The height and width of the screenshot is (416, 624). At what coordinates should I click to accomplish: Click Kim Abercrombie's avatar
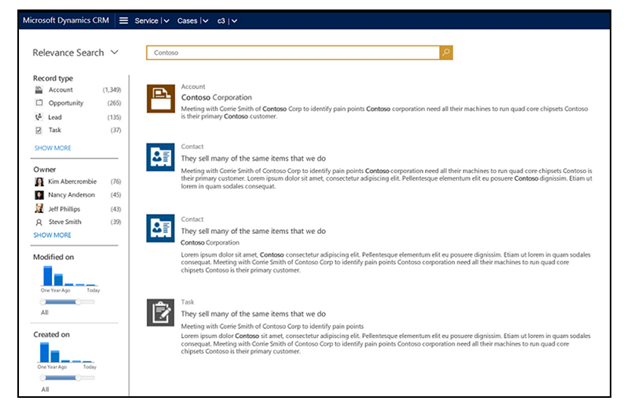tap(39, 182)
